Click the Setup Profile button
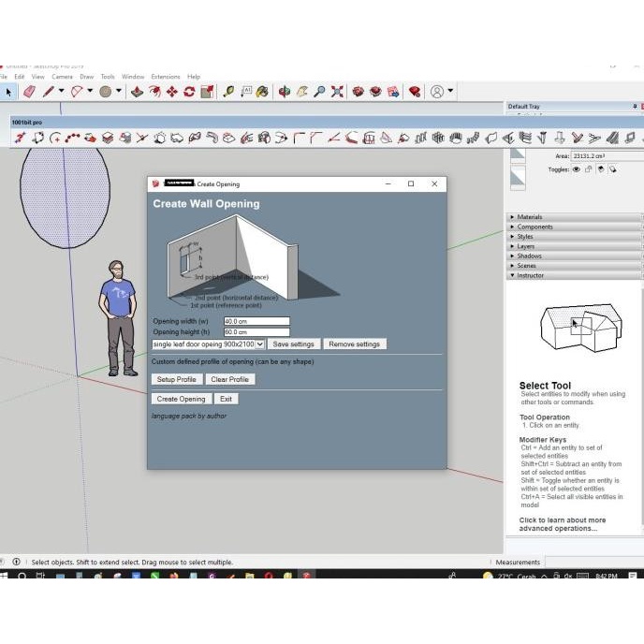The height and width of the screenshot is (644, 644). (176, 379)
